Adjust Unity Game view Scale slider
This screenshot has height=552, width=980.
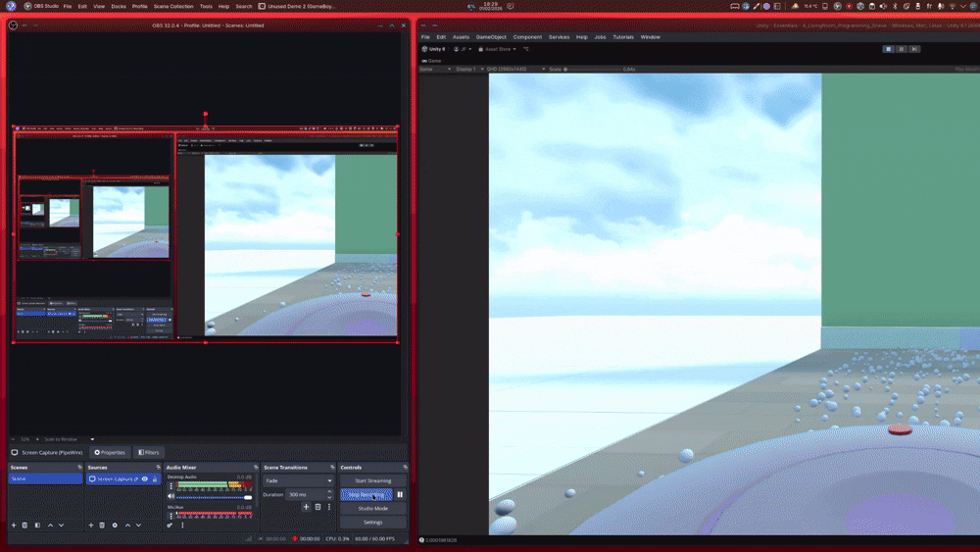click(x=593, y=69)
